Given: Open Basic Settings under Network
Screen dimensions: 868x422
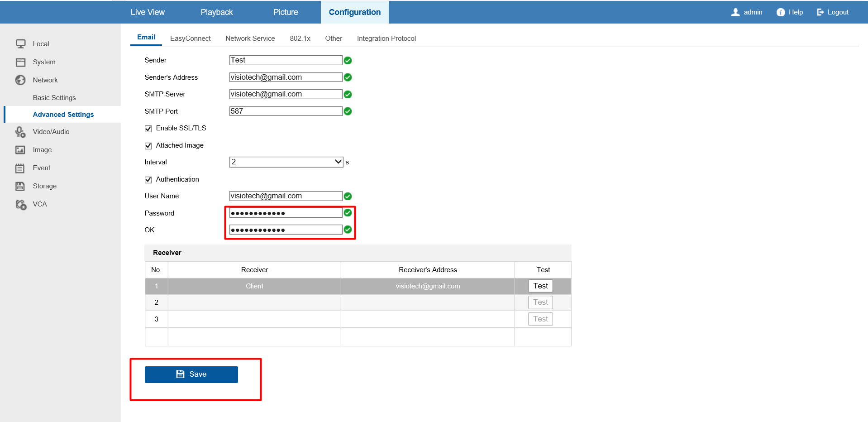Looking at the screenshot, I should point(54,98).
